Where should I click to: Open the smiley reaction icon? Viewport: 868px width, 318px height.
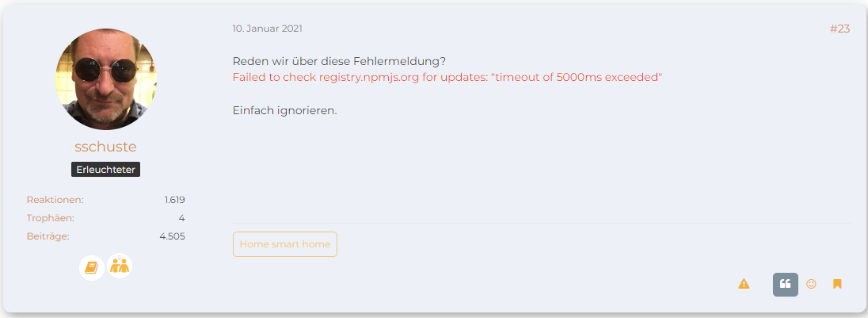pos(811,284)
